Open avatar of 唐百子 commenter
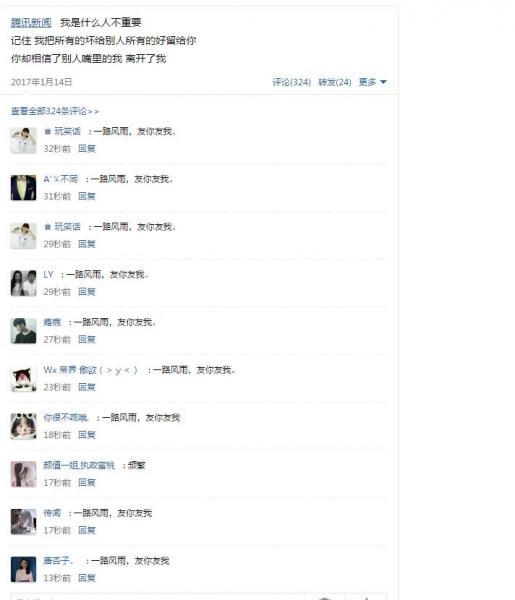The image size is (515, 600). point(23,569)
